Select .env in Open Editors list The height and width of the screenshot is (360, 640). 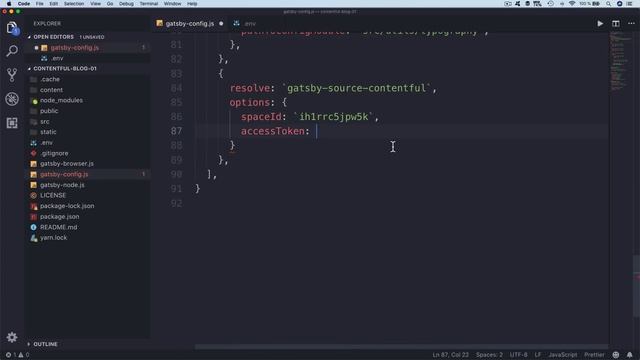coord(57,58)
